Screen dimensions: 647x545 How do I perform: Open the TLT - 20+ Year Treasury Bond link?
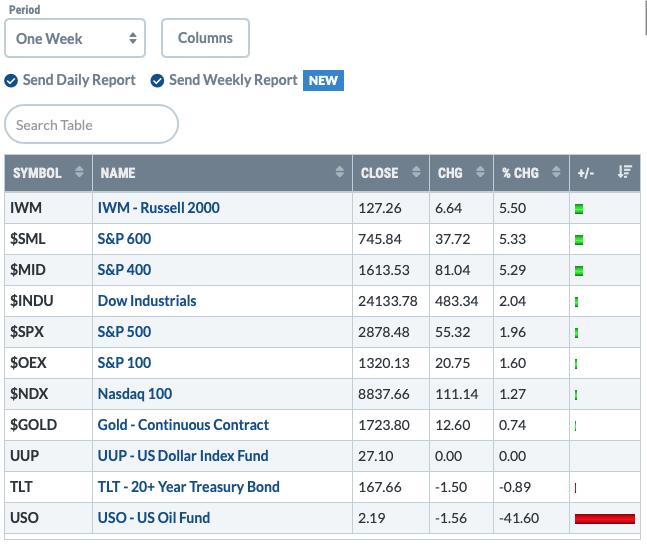click(x=189, y=487)
